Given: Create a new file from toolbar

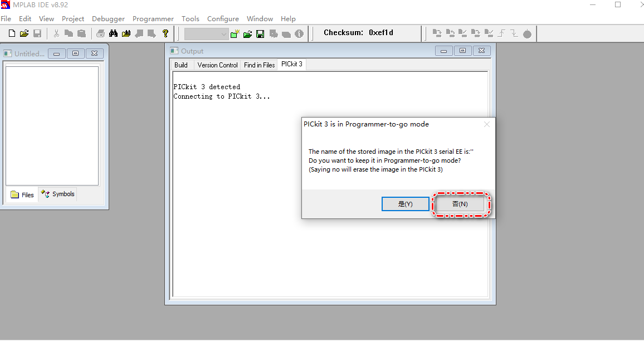Looking at the screenshot, I should coord(12,33).
